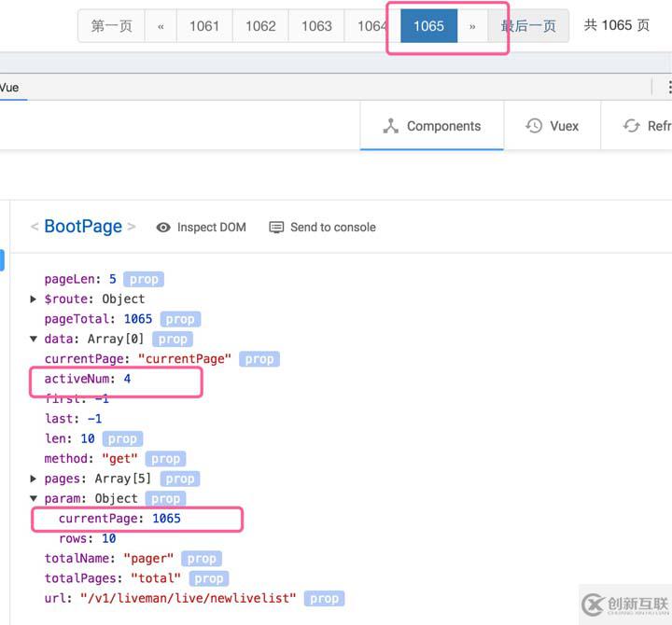This screenshot has width=672, height=625.
Task: Select the Components tab
Action: pyautogui.click(x=432, y=126)
